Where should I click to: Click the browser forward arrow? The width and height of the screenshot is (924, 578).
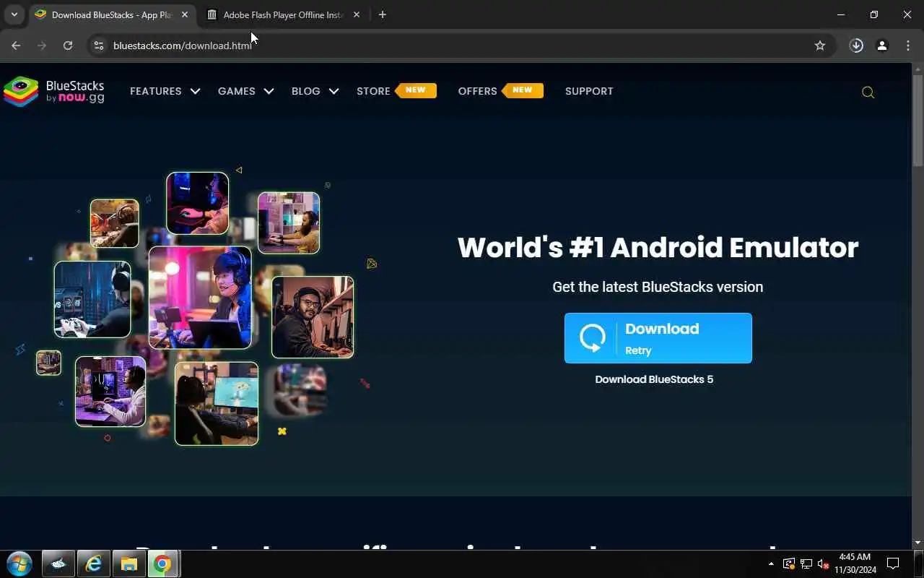(x=42, y=46)
